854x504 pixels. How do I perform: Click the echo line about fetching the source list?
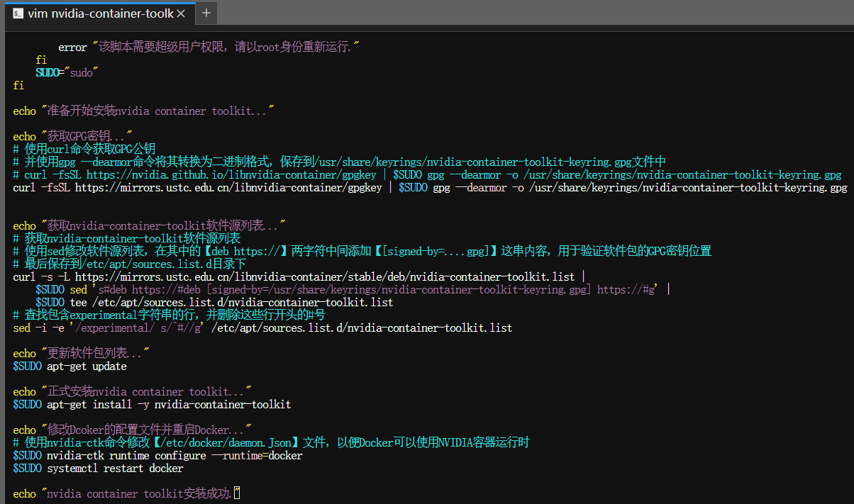pyautogui.click(x=149, y=225)
